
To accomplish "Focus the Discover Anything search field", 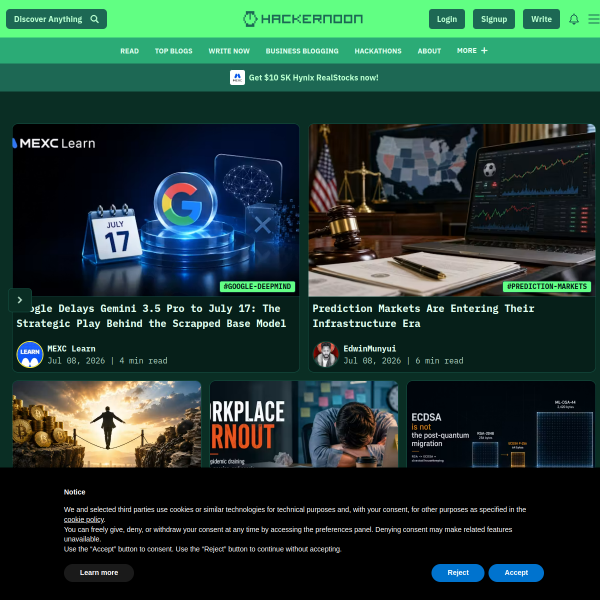I will 56,19.
